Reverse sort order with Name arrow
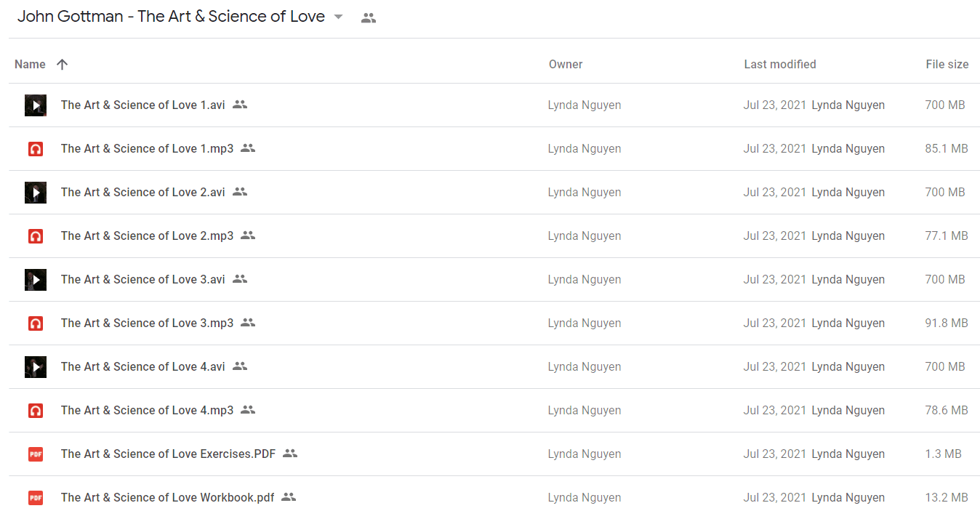 click(62, 64)
